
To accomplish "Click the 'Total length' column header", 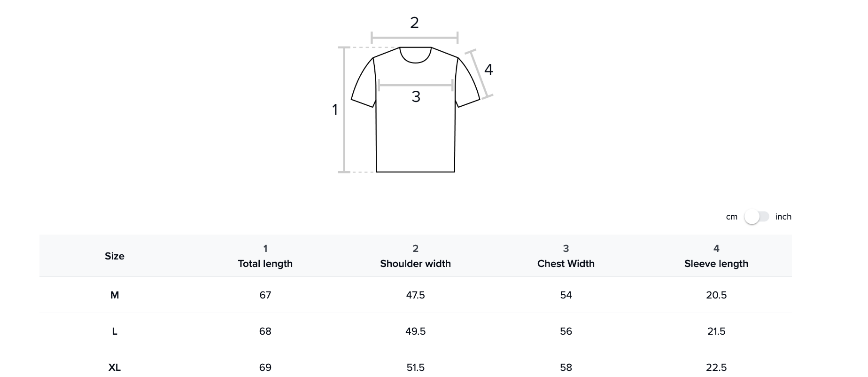I will click(x=265, y=264).
